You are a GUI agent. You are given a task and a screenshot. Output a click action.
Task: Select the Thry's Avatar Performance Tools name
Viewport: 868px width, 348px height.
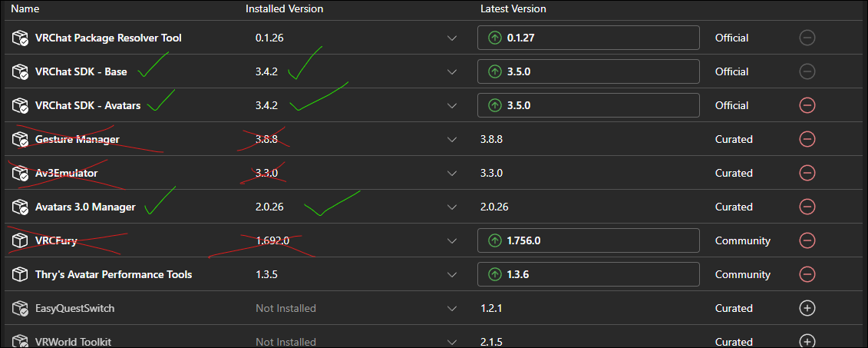point(114,274)
